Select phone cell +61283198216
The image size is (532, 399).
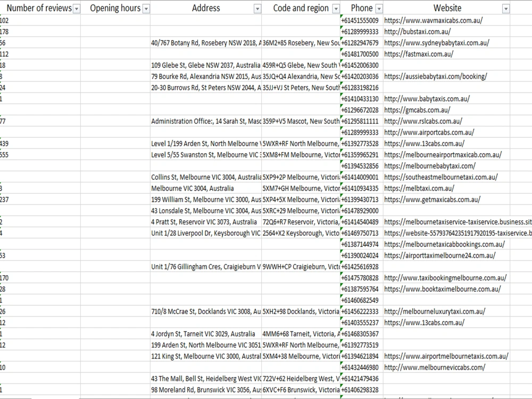click(x=362, y=88)
